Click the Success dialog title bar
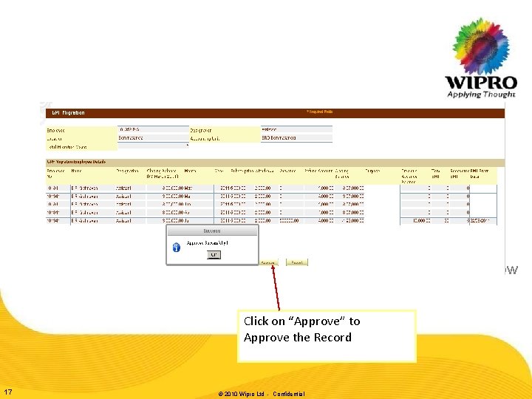This screenshot has height=399, width=532. click(212, 231)
